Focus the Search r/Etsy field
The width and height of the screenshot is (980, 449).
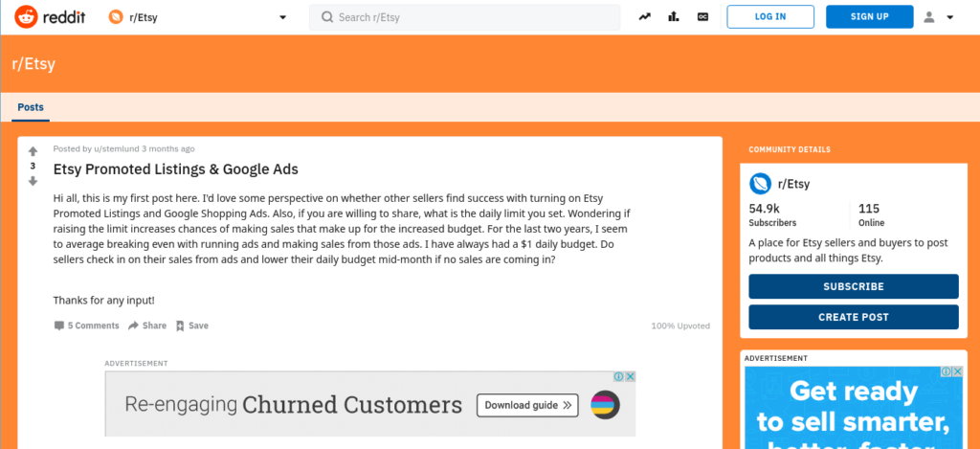(464, 17)
